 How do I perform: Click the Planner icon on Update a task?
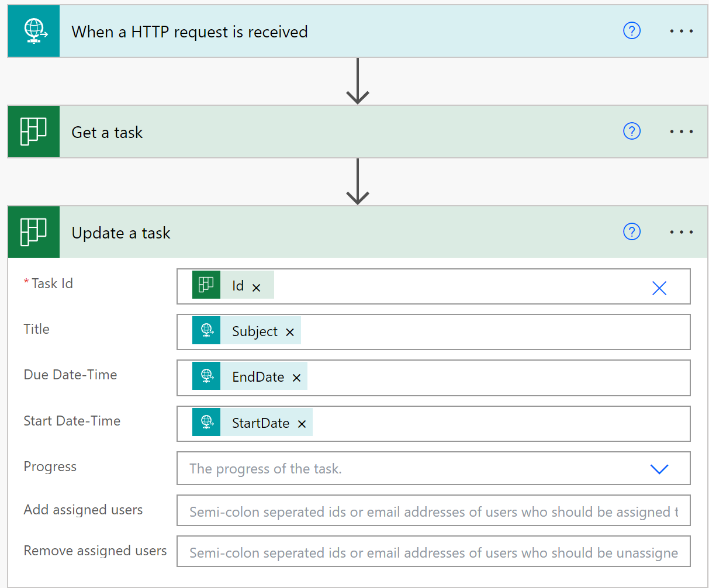tap(34, 233)
